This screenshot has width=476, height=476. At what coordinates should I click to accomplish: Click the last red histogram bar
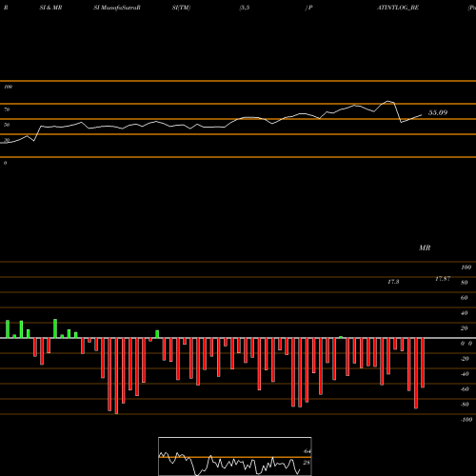pos(423,363)
